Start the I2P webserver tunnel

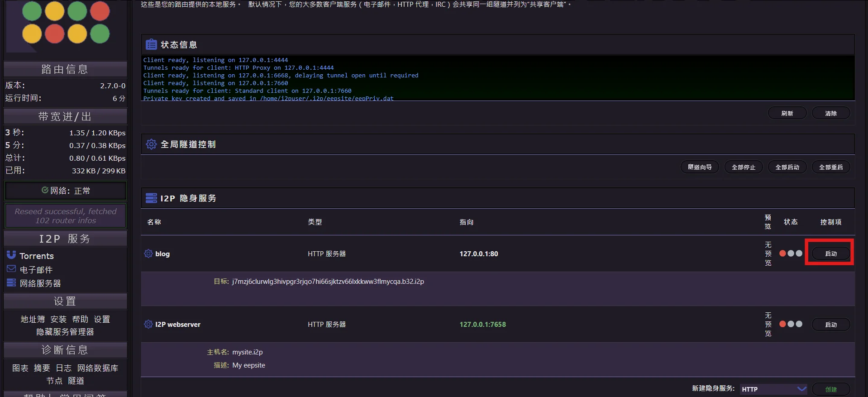tap(830, 325)
